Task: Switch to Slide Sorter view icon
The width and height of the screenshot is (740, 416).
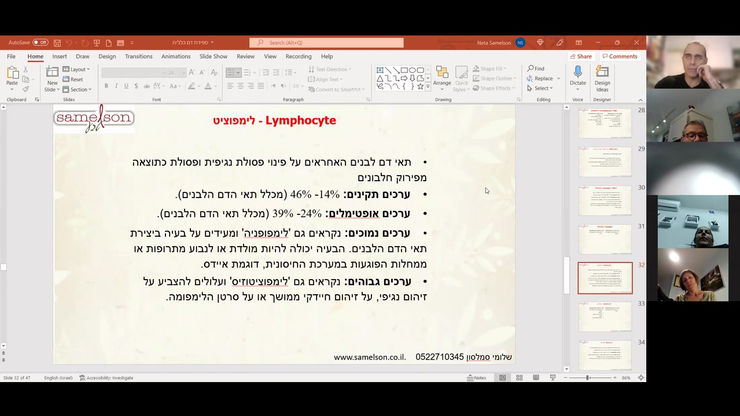Action: 519,378
